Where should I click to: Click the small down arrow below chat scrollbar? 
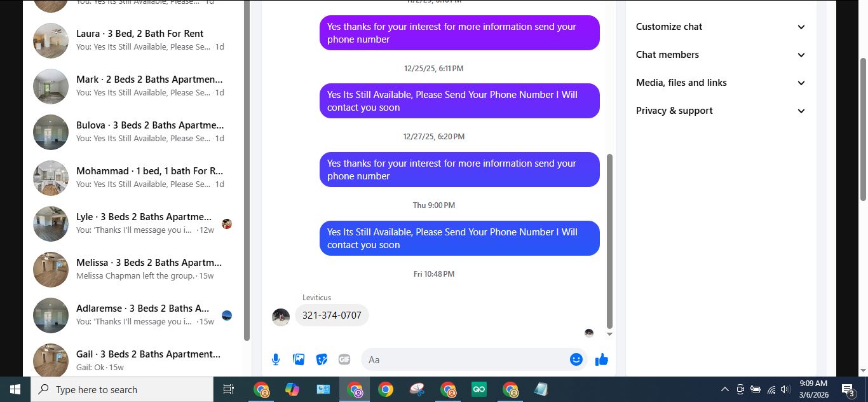[609, 334]
